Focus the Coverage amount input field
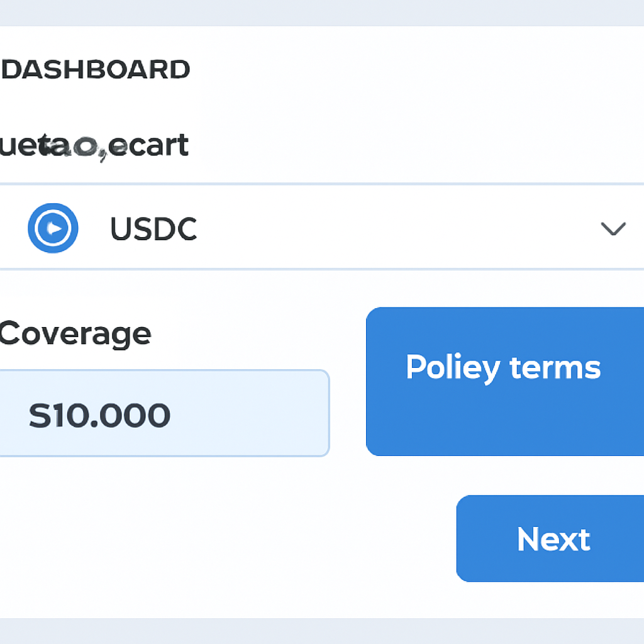 (164, 413)
